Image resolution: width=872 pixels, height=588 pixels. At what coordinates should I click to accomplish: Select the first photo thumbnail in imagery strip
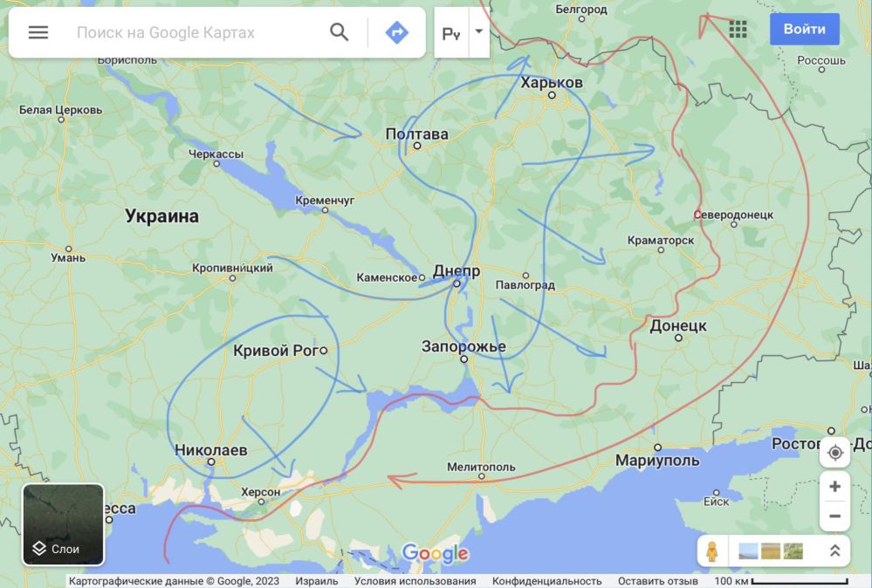(749, 550)
